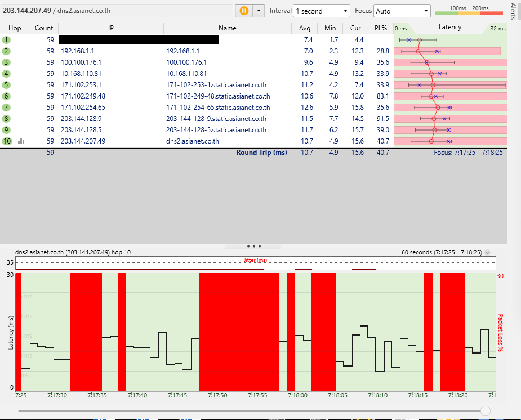Viewport: 521px width, 420px height.
Task: Expand the Interval combo box
Action: point(322,11)
